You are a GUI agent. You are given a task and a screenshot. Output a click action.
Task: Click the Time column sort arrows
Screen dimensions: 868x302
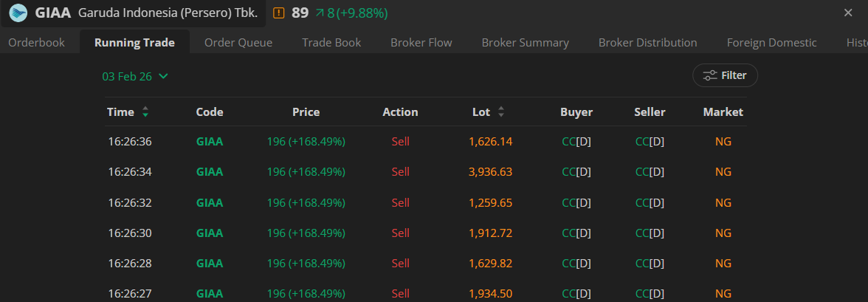tap(145, 112)
